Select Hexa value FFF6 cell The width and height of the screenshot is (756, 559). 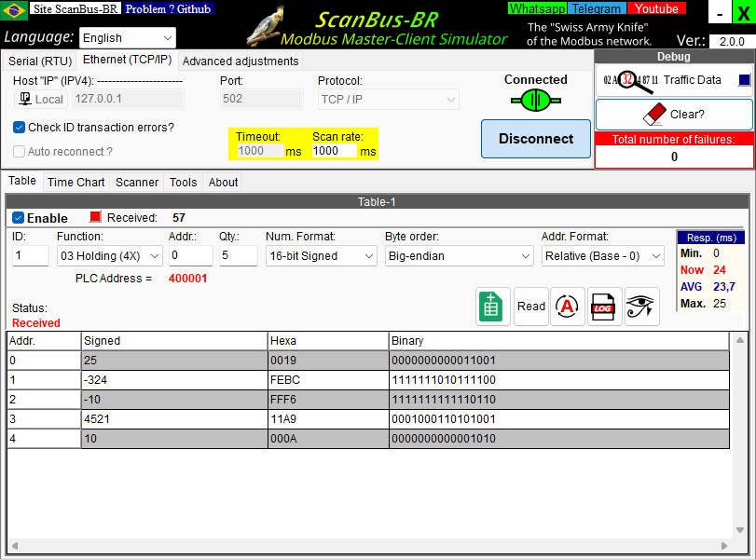(328, 400)
